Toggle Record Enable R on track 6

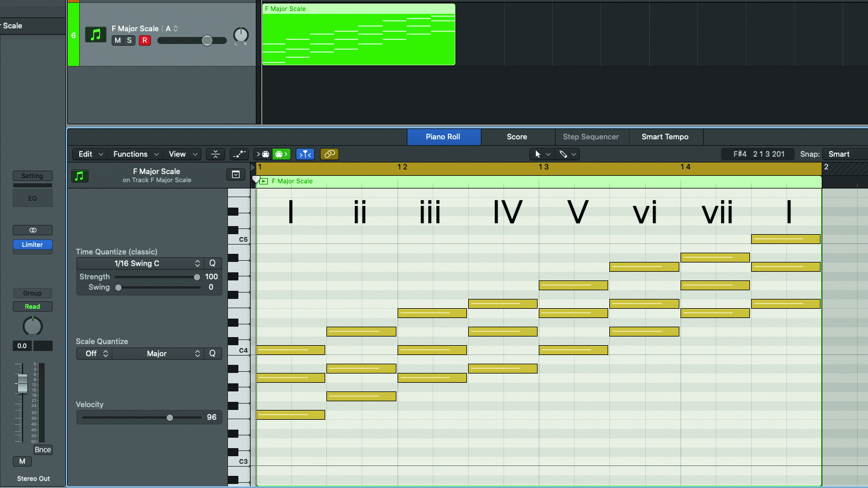pos(145,40)
